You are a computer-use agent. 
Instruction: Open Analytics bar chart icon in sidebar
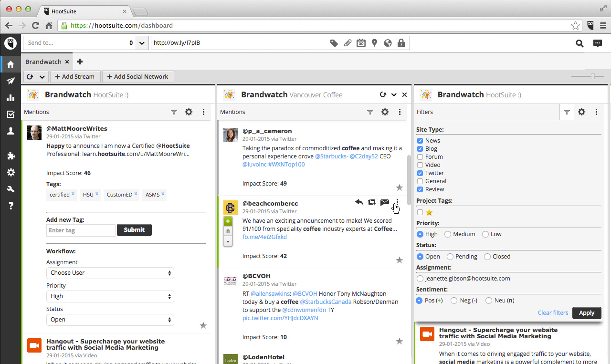point(11,98)
